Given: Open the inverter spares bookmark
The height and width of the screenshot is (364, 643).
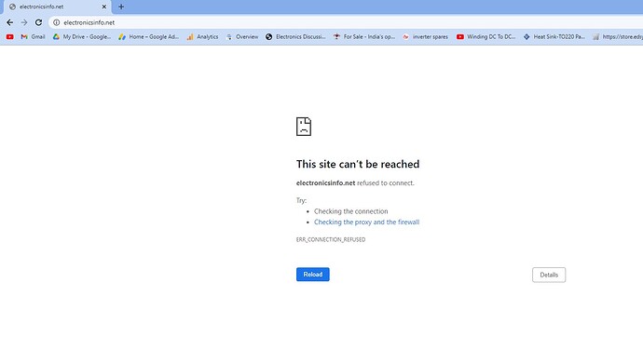Looking at the screenshot, I should pyautogui.click(x=425, y=37).
